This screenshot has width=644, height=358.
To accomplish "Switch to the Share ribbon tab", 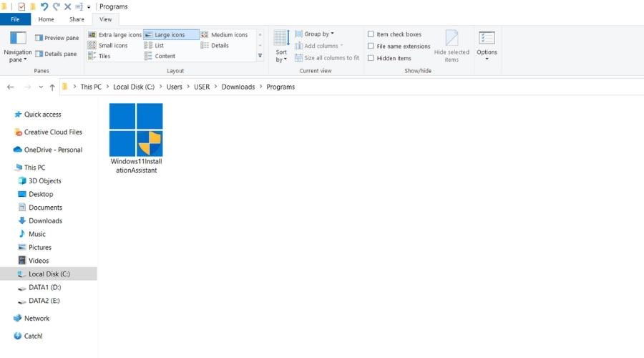I will coord(77,19).
